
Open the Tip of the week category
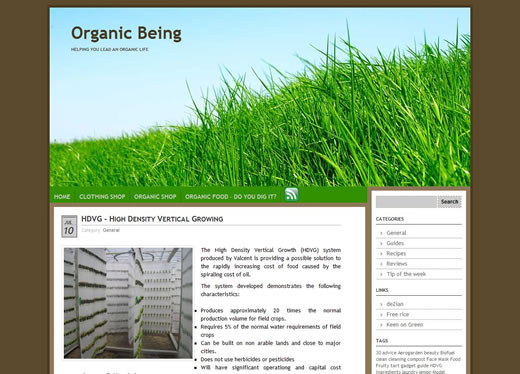coord(406,274)
